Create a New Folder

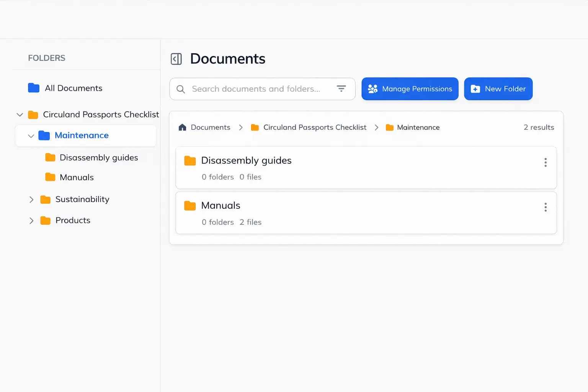498,89
